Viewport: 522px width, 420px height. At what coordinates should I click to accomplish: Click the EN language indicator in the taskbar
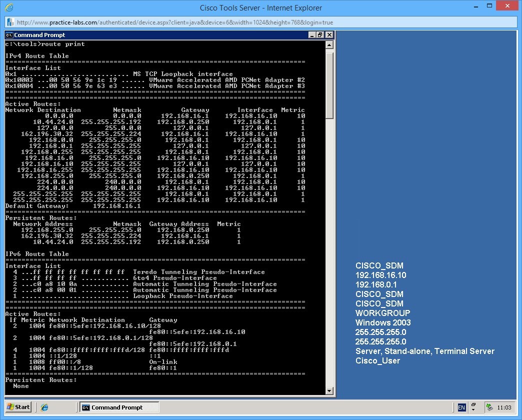[x=461, y=407]
